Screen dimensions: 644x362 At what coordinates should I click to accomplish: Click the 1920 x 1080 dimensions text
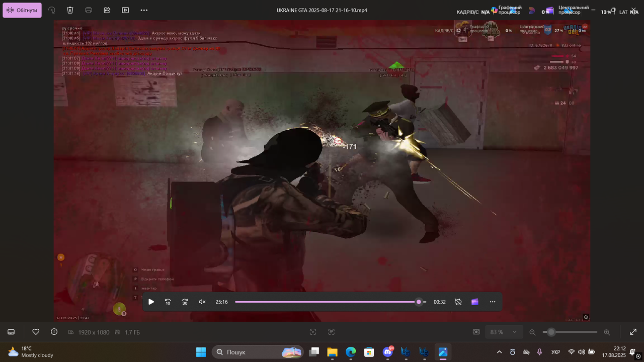pos(94,332)
